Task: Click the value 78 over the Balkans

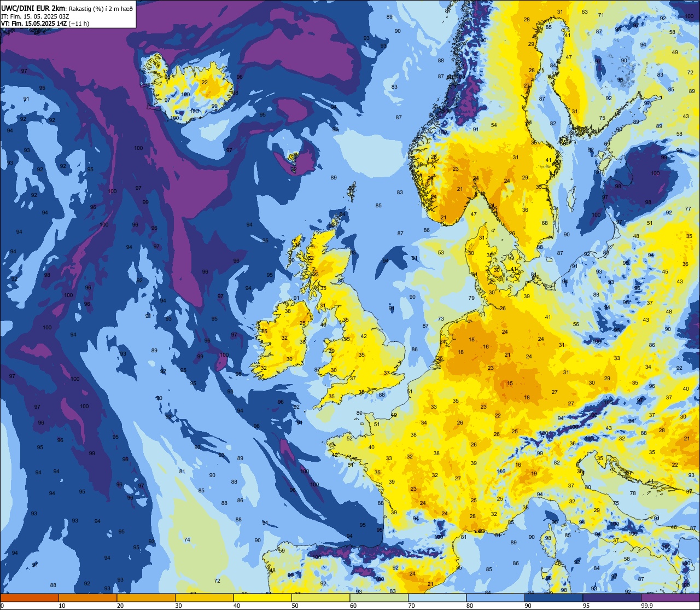Action: [633, 493]
